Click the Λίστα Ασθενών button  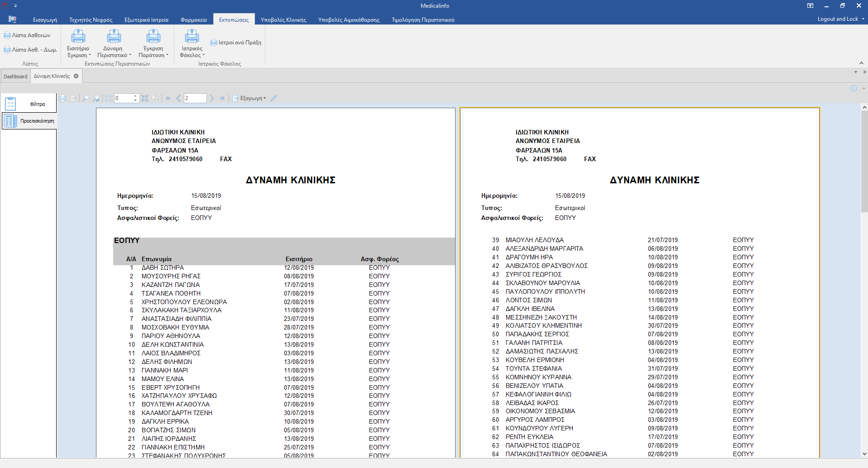pyautogui.click(x=27, y=35)
